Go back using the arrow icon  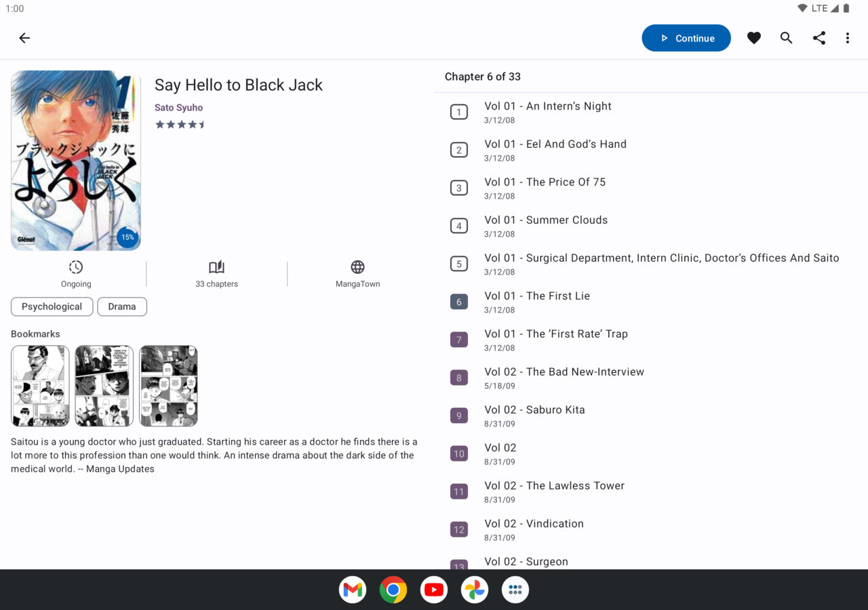24,38
